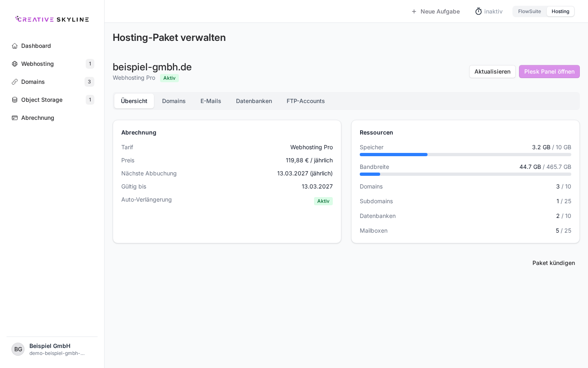Click the Auto-Verlängerung Aktiv badge
Screen dimensions: 588x368
click(x=323, y=201)
